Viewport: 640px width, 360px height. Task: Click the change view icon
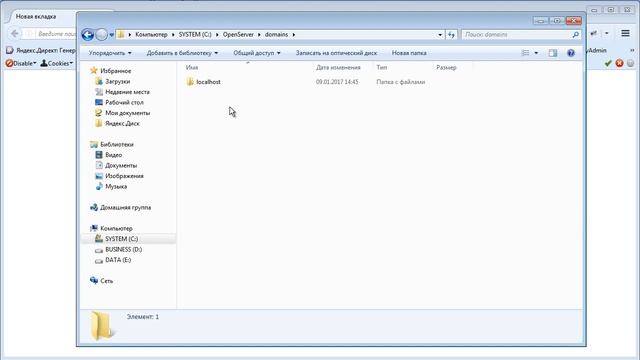(x=525, y=53)
